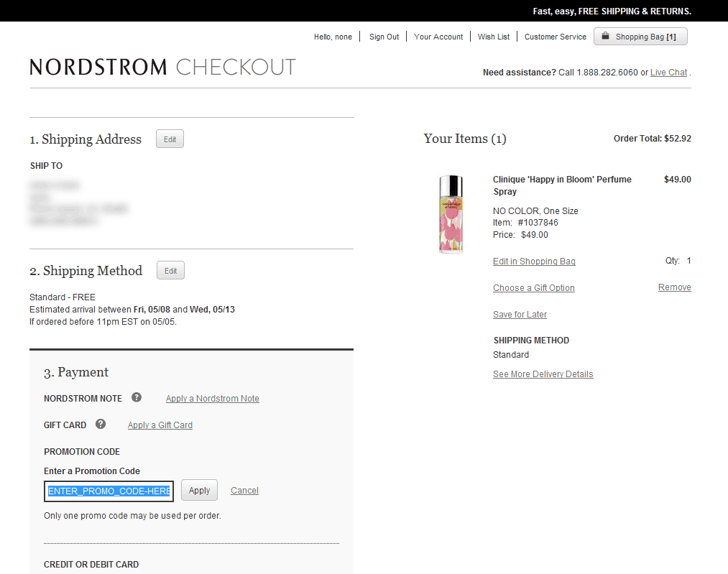Click the 'Fast, easy, FREE SHIPPING & RETURNS' banner
Image resolution: width=728 pixels, height=574 pixels.
coord(612,11)
